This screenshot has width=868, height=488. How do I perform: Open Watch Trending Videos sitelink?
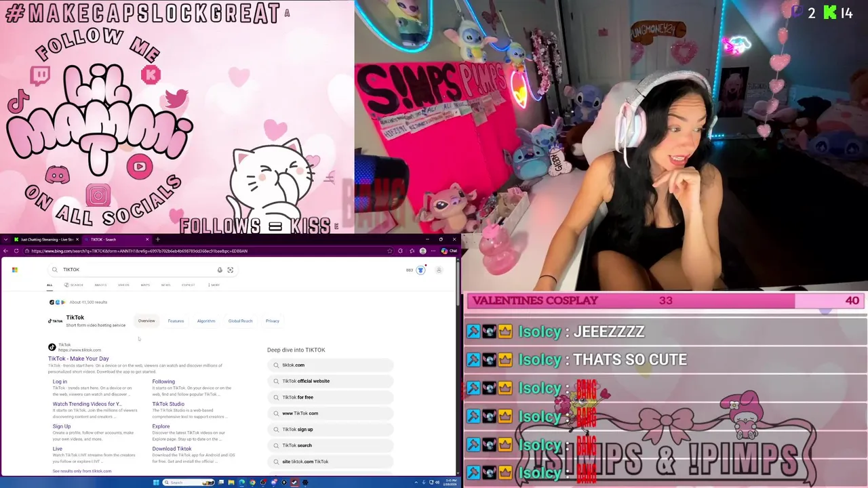pyautogui.click(x=87, y=404)
